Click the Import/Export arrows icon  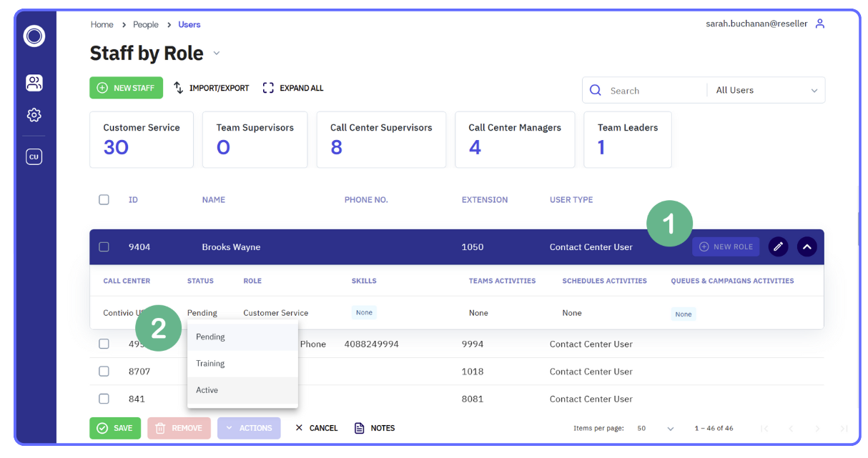coord(178,87)
